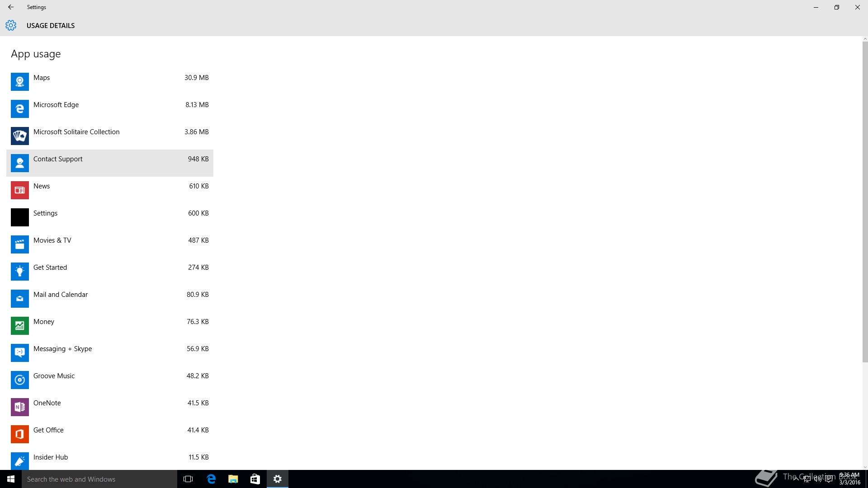Viewport: 868px width, 488px height.
Task: Click the Messaging + Skype label
Action: click(x=62, y=349)
